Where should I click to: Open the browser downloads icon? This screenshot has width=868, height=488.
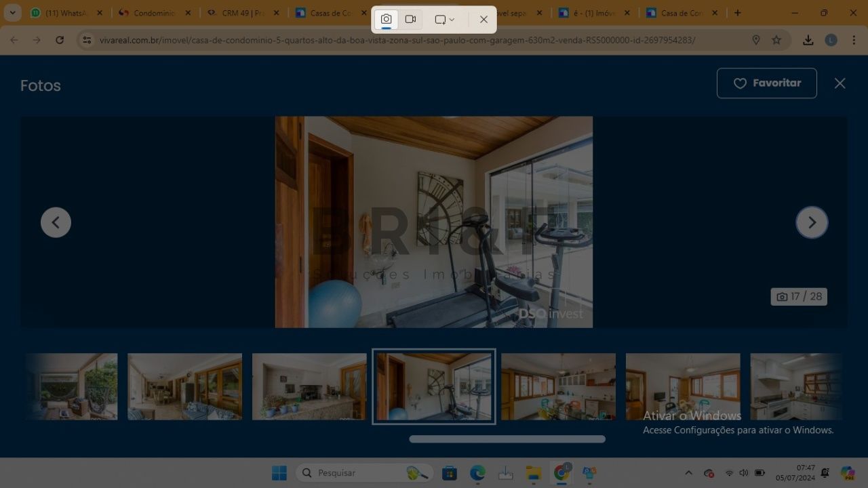point(808,40)
